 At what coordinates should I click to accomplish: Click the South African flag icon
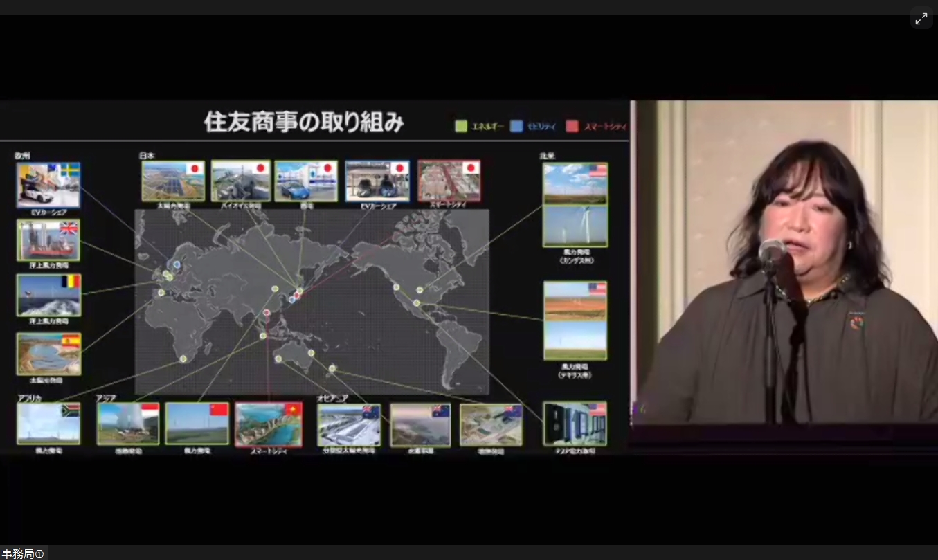pyautogui.click(x=70, y=410)
